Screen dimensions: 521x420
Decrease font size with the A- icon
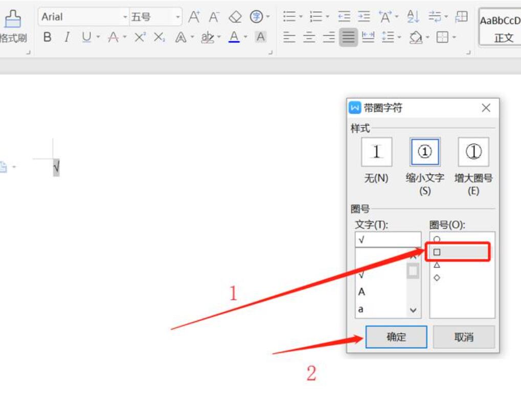[x=214, y=17]
